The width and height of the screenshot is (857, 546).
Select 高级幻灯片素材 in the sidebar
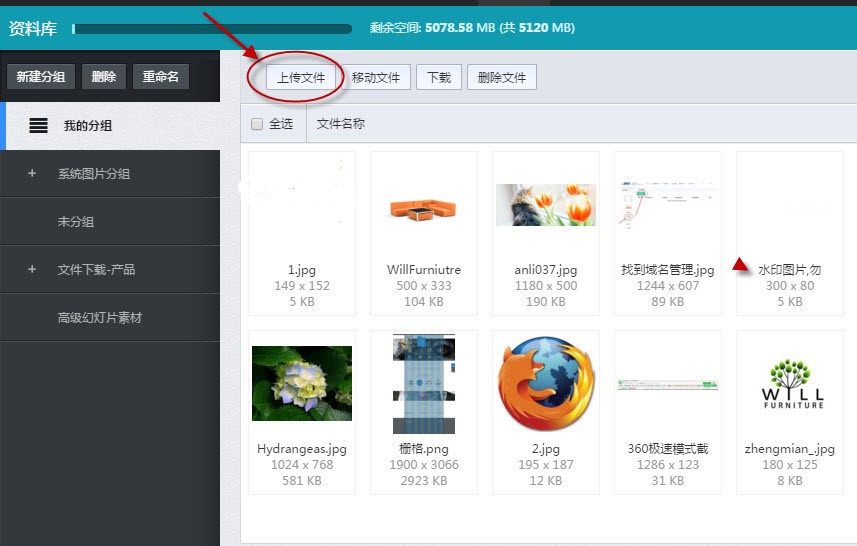tap(100, 318)
